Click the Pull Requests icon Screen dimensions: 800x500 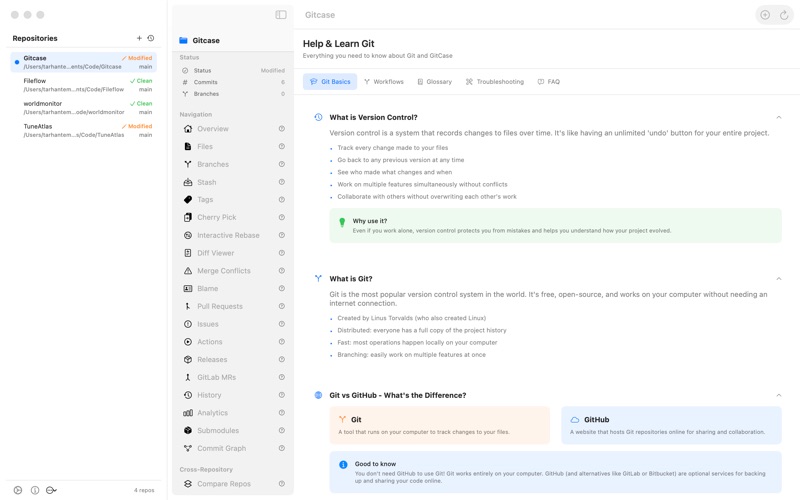pyautogui.click(x=188, y=306)
